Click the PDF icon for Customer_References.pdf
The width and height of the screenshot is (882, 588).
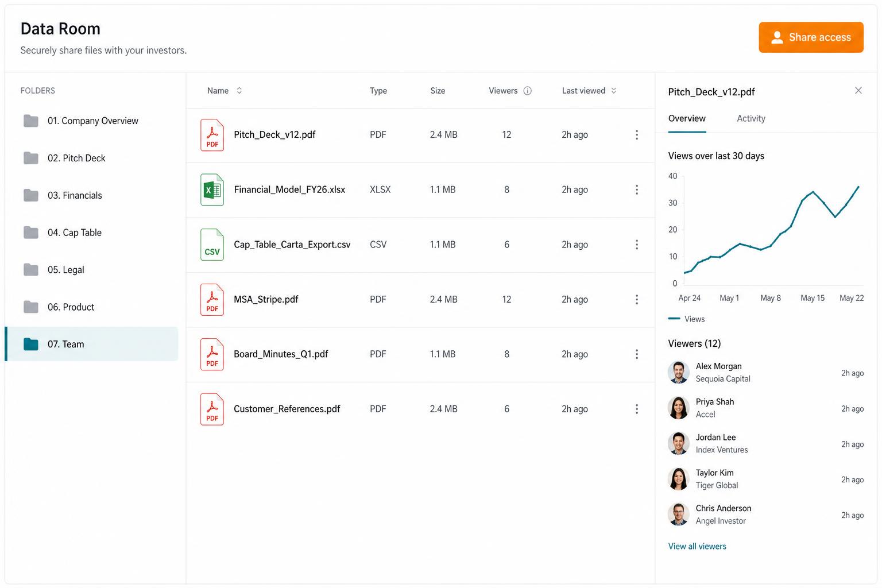pos(212,409)
